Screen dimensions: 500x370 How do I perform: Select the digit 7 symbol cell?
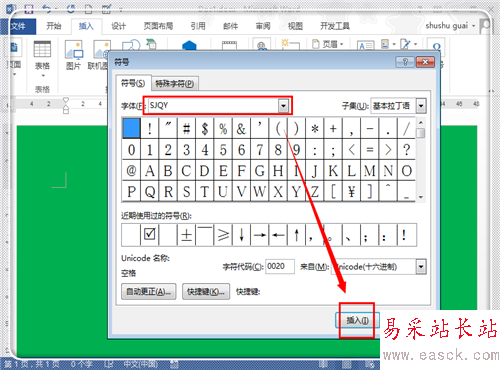(x=260, y=149)
